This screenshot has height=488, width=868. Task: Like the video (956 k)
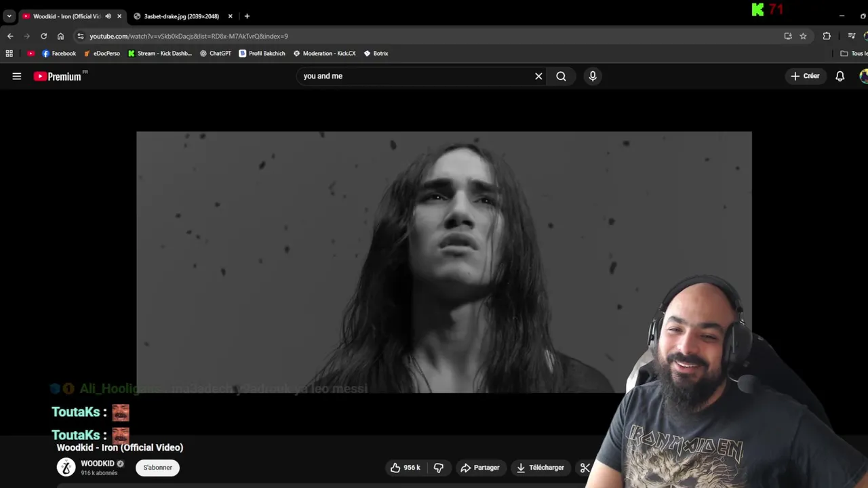405,468
